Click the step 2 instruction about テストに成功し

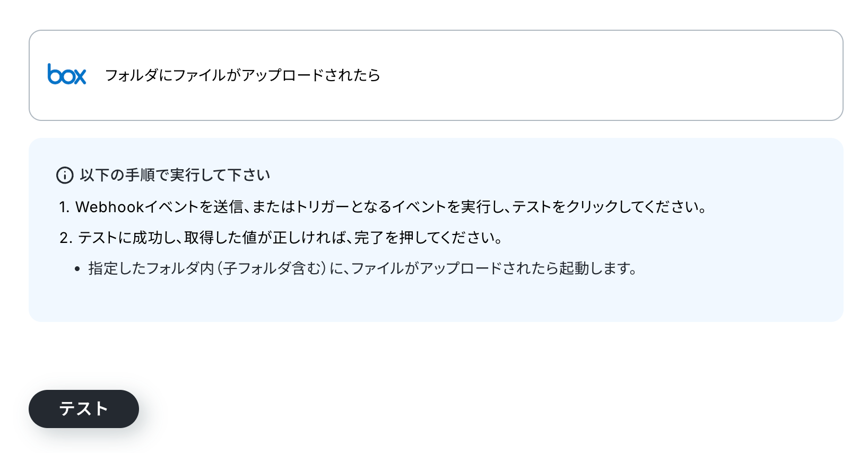(x=291, y=238)
